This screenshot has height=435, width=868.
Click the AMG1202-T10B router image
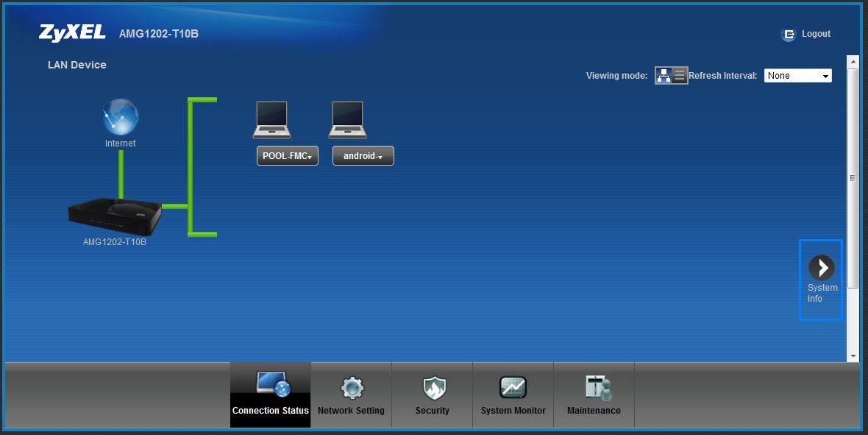(115, 218)
